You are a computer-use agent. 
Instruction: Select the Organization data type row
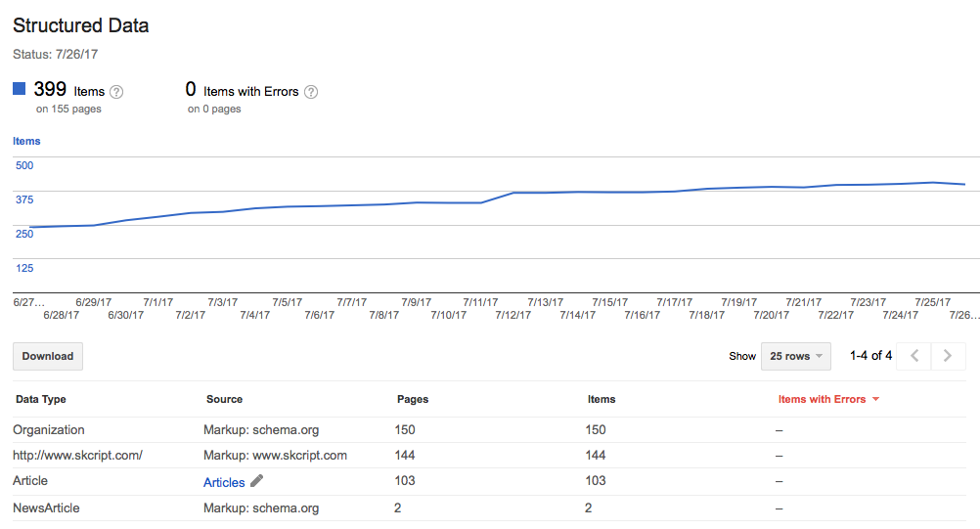[49, 430]
